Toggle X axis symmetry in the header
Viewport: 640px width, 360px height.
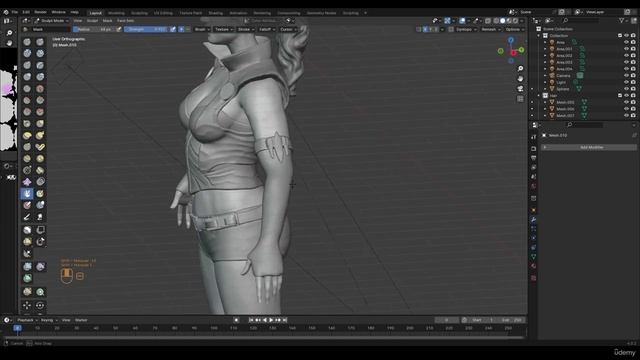425,29
